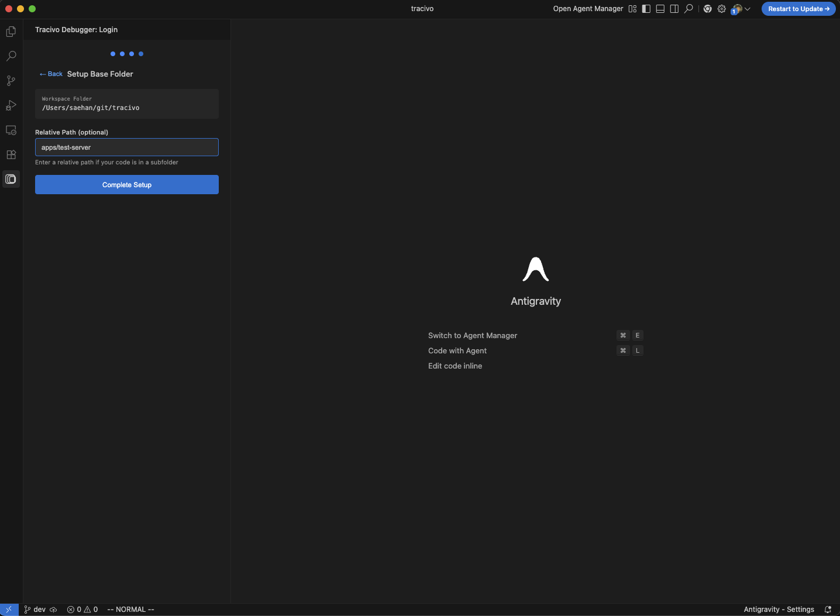Open the dev branch picker in status bar
The height and width of the screenshot is (616, 840).
(x=35, y=610)
